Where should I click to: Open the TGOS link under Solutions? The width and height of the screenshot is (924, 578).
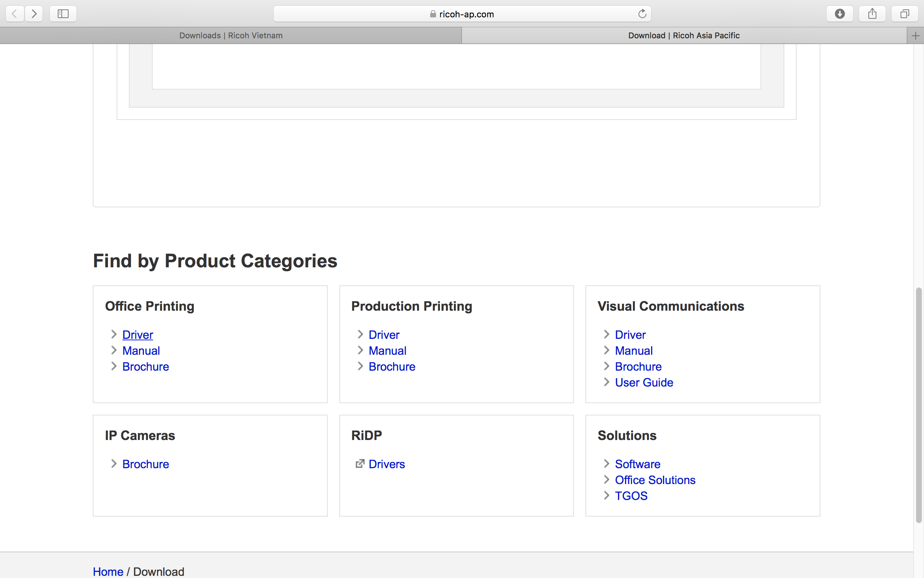(x=631, y=496)
